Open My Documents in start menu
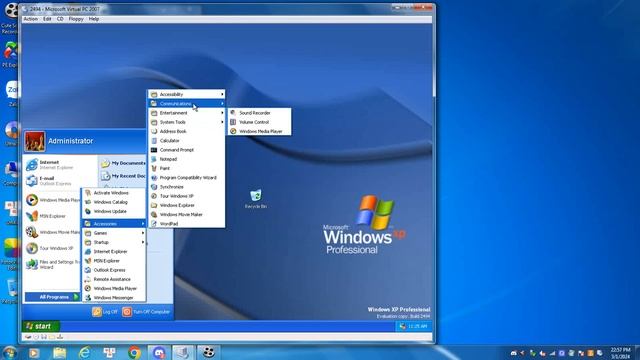Image resolution: width=640 pixels, height=360 pixels. (123, 163)
